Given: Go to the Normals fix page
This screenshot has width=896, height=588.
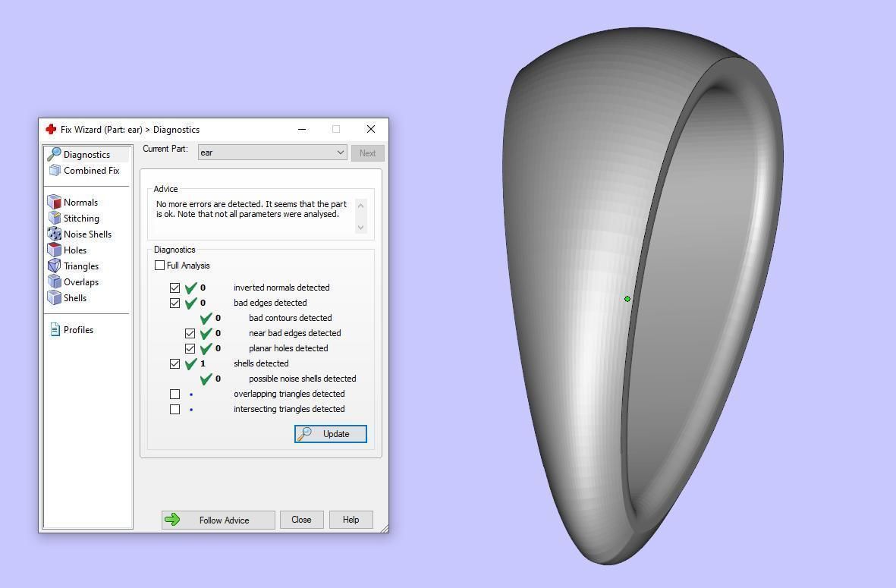Looking at the screenshot, I should pyautogui.click(x=80, y=203).
